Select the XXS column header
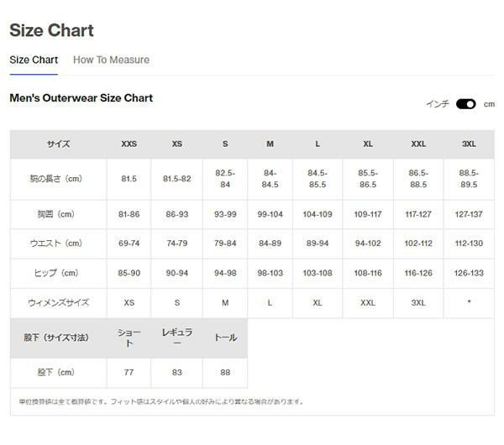 129,144
